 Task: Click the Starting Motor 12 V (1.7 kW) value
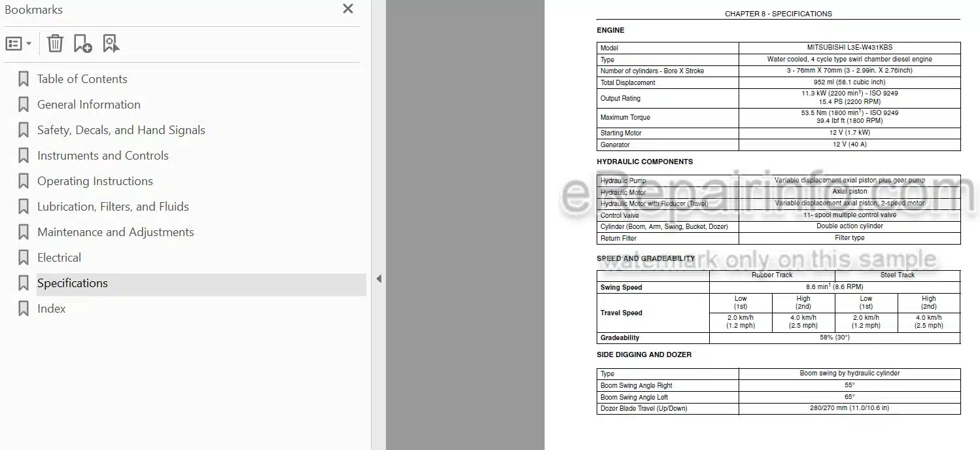pos(849,133)
